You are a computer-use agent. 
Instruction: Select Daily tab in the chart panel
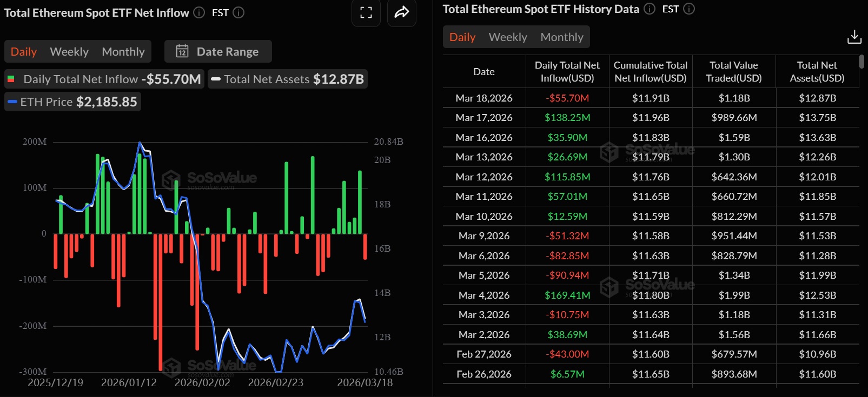click(x=24, y=52)
